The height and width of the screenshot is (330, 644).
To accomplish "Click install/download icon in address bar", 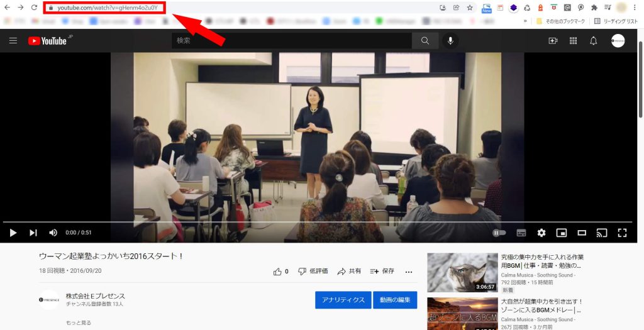I will click(x=443, y=8).
